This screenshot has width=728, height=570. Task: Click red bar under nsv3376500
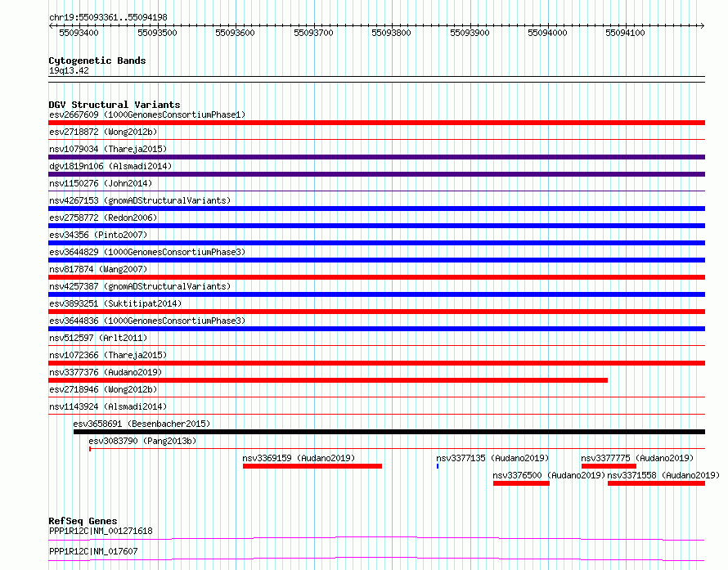point(521,483)
